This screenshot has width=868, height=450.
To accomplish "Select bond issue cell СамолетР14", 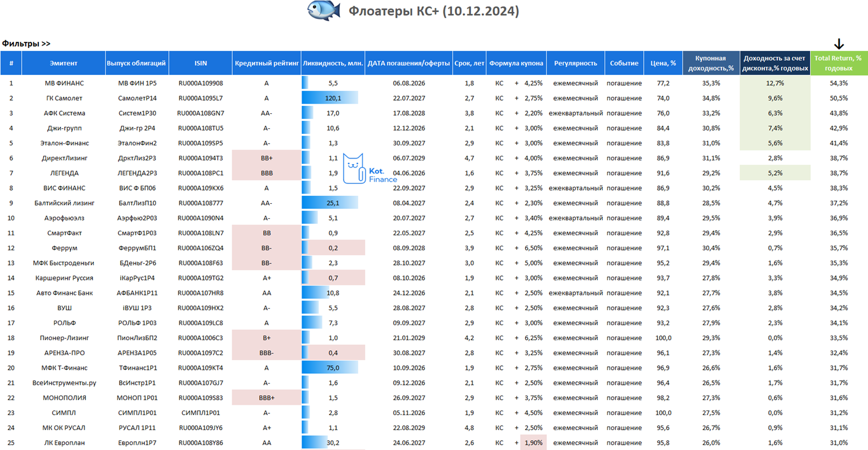I will click(x=137, y=98).
